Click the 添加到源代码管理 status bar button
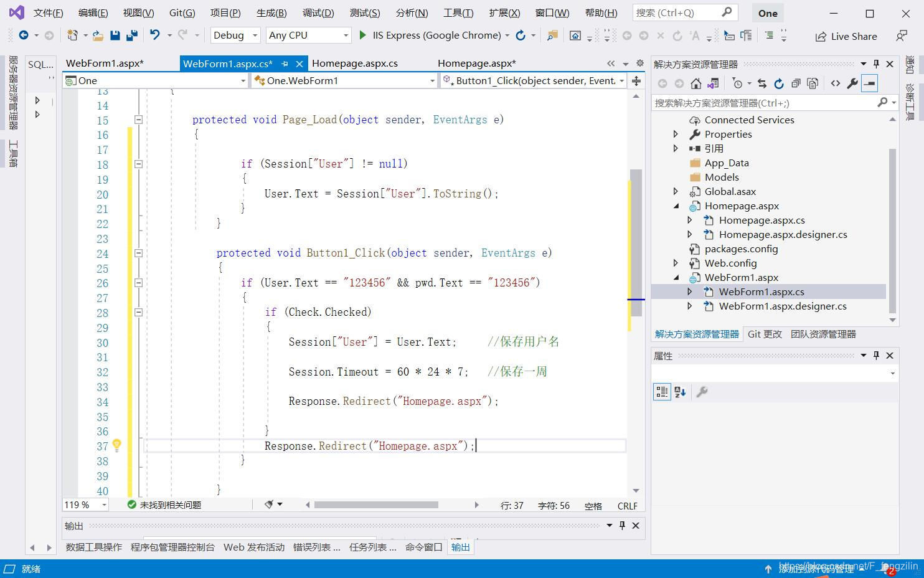Viewport: 924px width, 578px height. click(815, 569)
